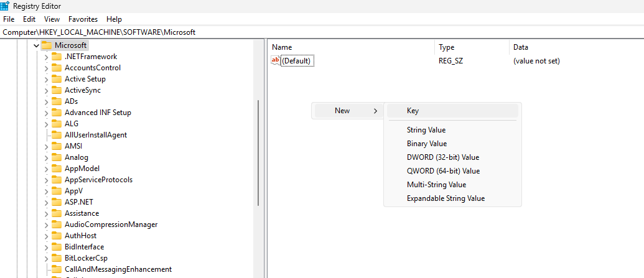This screenshot has width=644, height=278.
Task: Create a DWORD (32-bit) Value
Action: tap(442, 157)
